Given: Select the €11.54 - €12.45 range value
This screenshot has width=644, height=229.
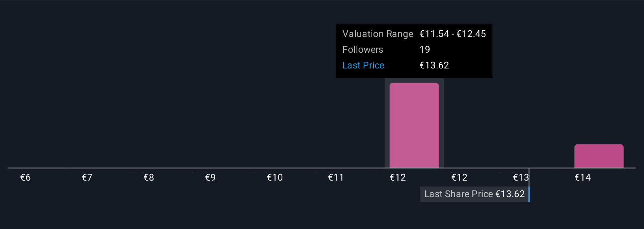Looking at the screenshot, I should click(453, 34).
